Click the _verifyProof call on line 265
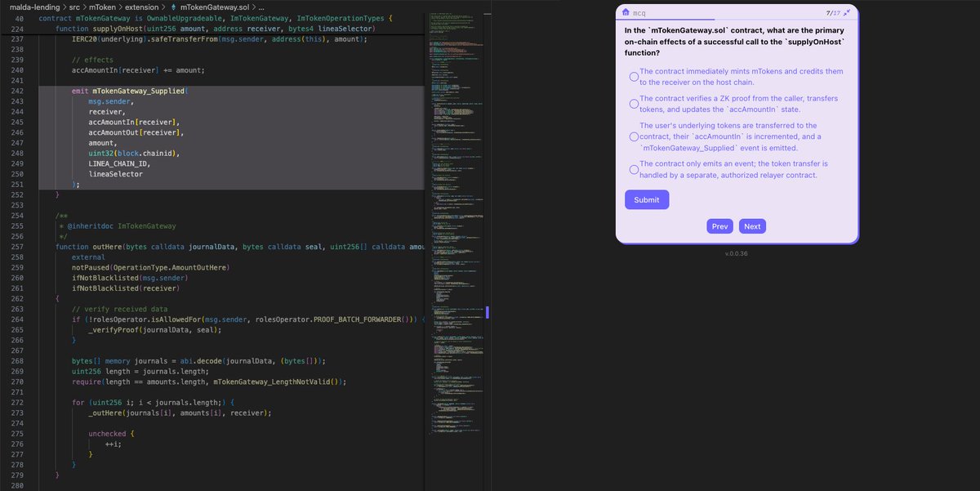Viewport: 980px width, 491px height. [154, 329]
